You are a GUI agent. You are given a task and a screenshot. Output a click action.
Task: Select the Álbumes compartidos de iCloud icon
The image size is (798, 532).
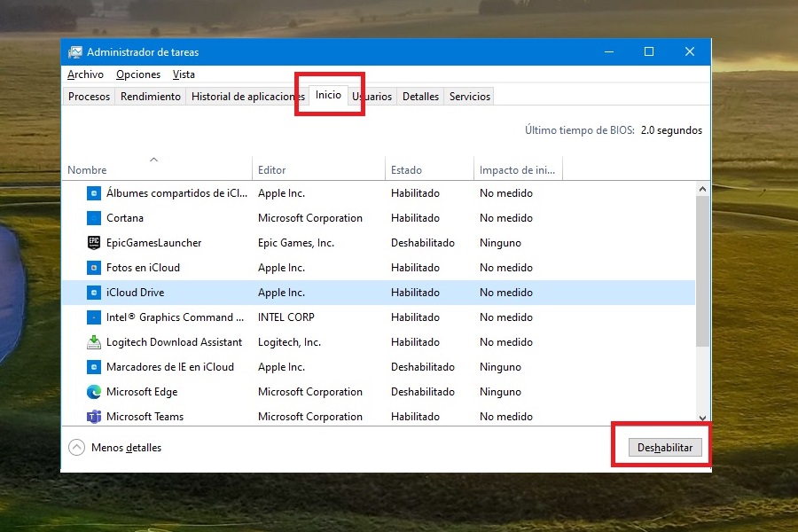[x=94, y=192]
